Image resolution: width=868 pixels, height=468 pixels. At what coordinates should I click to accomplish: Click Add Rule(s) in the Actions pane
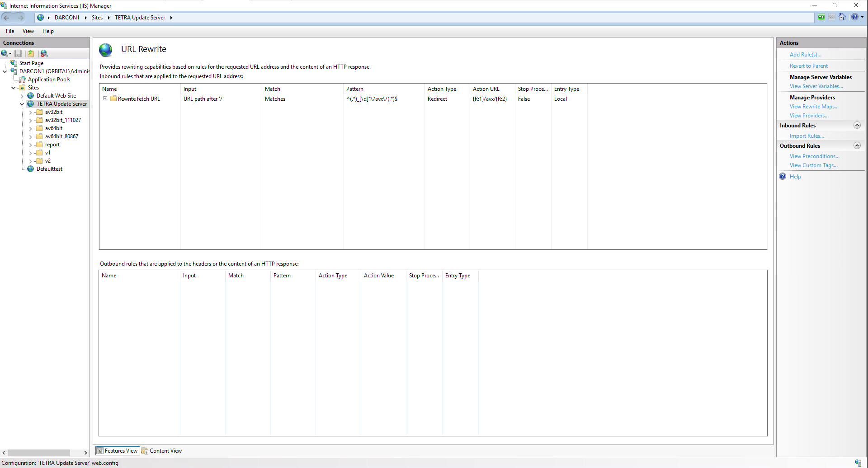pyautogui.click(x=805, y=54)
